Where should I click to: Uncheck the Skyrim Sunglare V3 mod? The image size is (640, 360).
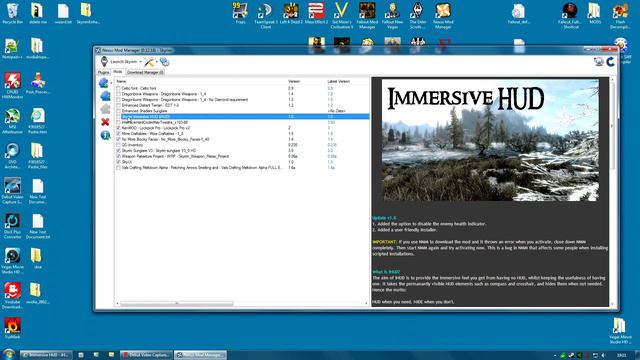(x=118, y=151)
